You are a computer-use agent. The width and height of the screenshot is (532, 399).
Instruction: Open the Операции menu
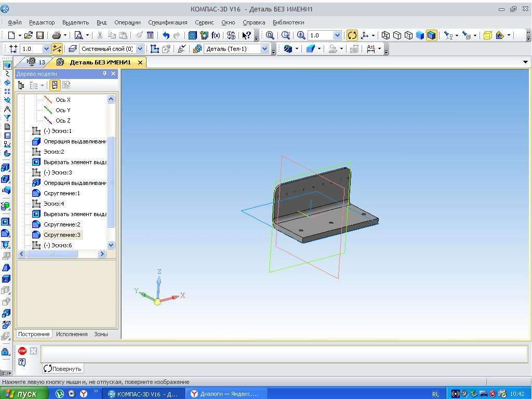coord(127,22)
